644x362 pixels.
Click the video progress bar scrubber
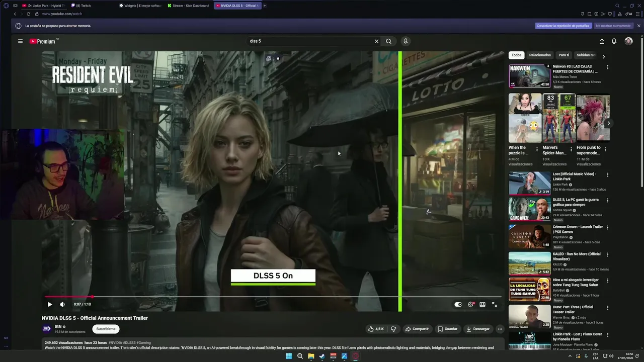pos(92,297)
